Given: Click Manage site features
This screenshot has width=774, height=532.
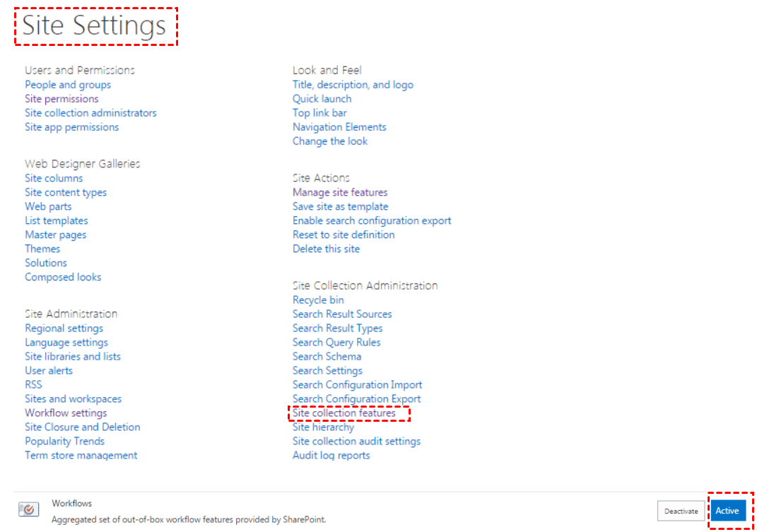Looking at the screenshot, I should (340, 192).
